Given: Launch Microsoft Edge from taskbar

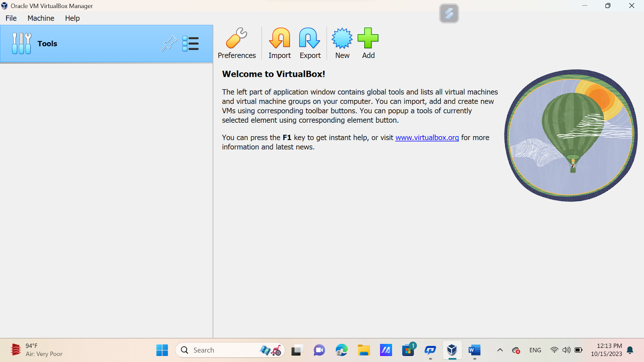Looking at the screenshot, I should [341, 350].
